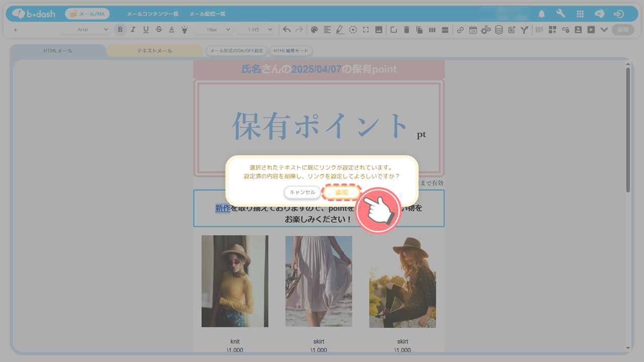This screenshot has height=362, width=644.
Task: Click the calendar date icon
Action: (473, 30)
